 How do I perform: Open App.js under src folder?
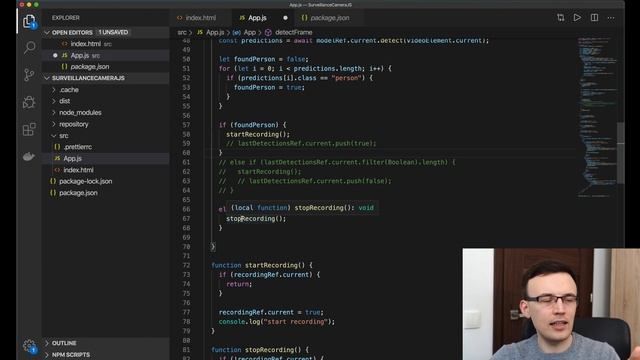click(105, 158)
